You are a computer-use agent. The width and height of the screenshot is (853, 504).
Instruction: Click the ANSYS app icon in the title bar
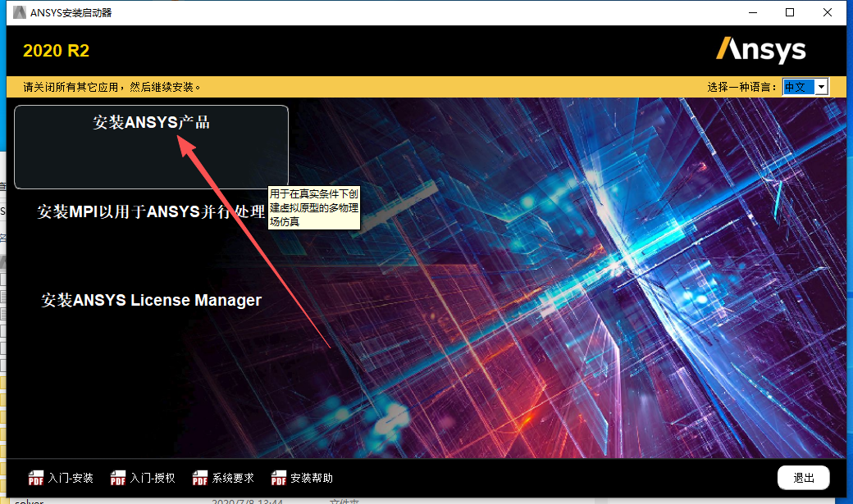click(19, 12)
